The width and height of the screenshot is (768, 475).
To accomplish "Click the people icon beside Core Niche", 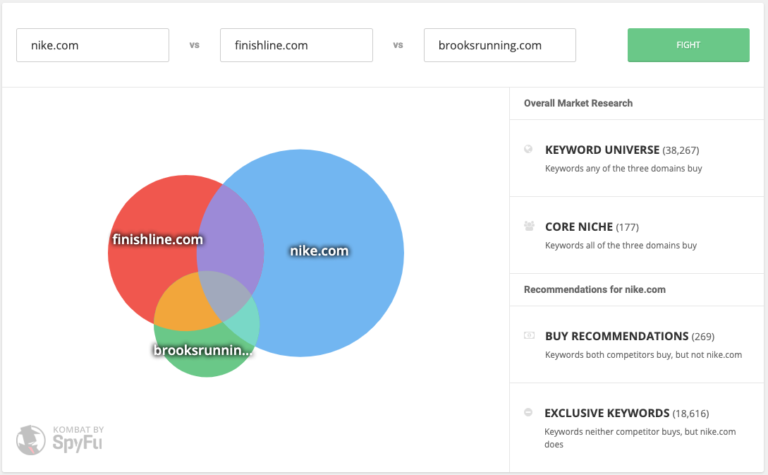I will click(528, 227).
